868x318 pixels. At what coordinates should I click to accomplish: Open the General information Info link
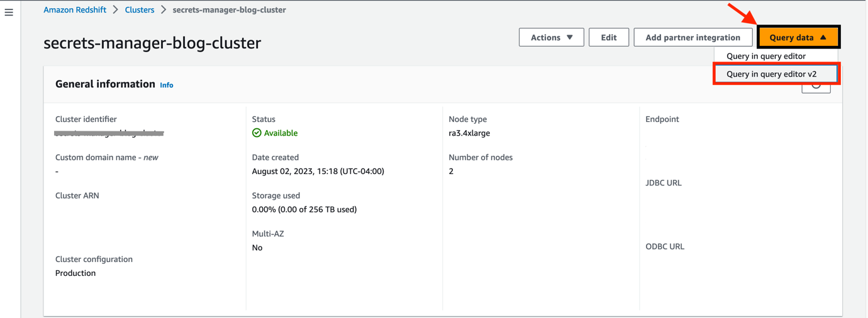167,85
